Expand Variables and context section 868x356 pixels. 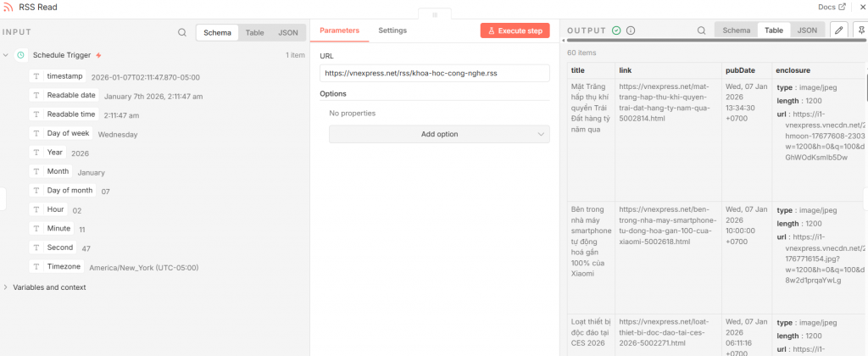point(7,287)
